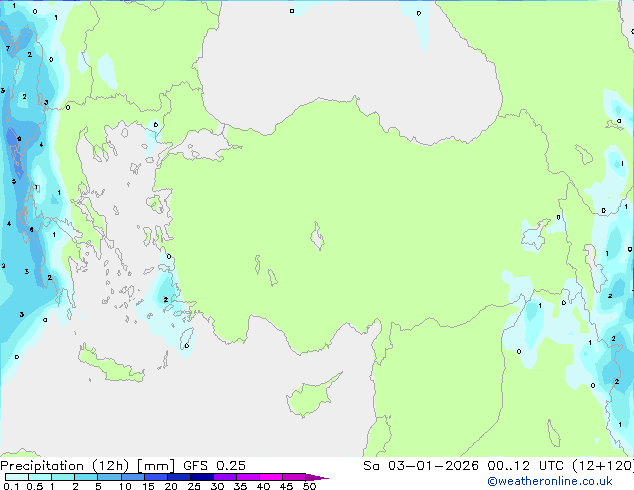Click the 1–2 mm legend color swatch

click(63, 477)
